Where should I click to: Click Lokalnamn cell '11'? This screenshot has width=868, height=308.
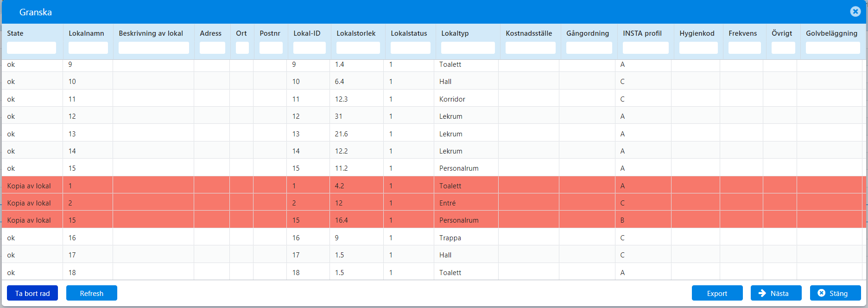click(72, 99)
